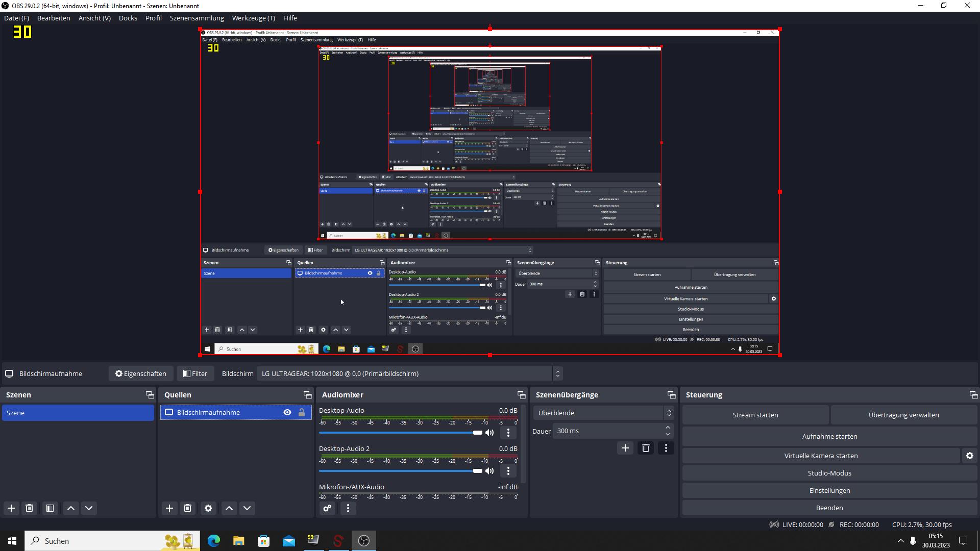
Task: Decrease Dauer value with down arrow
Action: (668, 435)
